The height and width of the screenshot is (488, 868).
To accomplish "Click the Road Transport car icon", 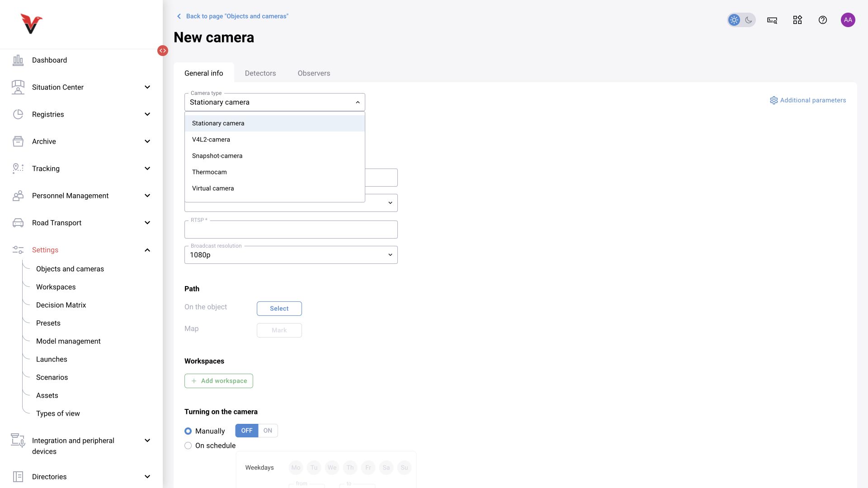I will click(x=18, y=223).
